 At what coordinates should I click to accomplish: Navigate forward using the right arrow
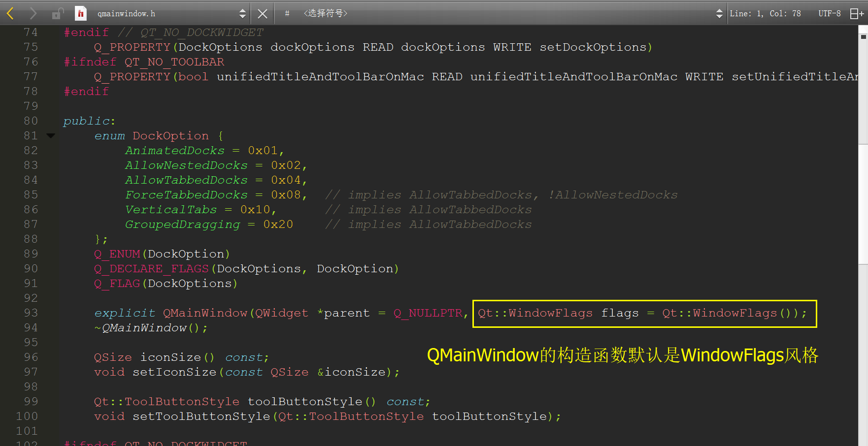[x=32, y=13]
